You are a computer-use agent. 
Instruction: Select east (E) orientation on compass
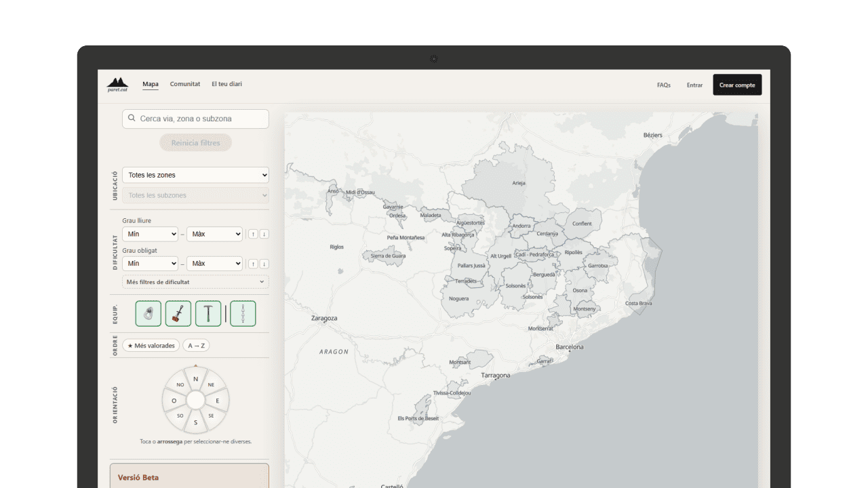[x=218, y=401]
